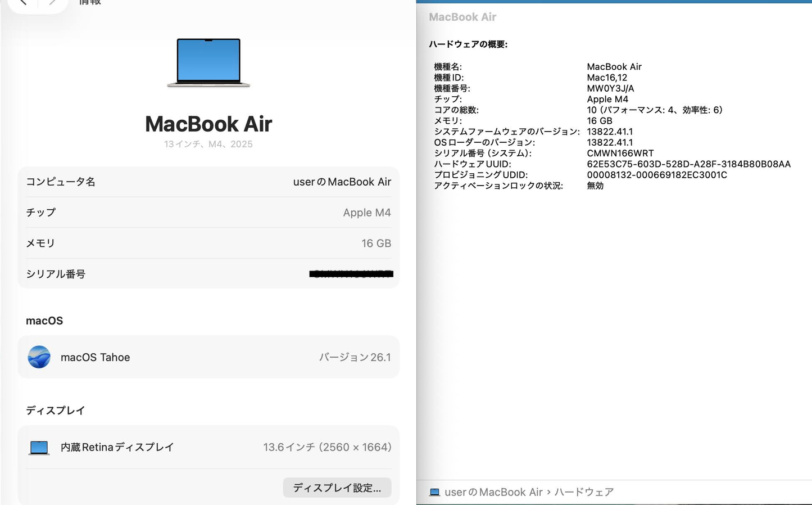The image size is (812, 505).
Task: Click the MacBook Air title in System Information
Action: point(462,17)
